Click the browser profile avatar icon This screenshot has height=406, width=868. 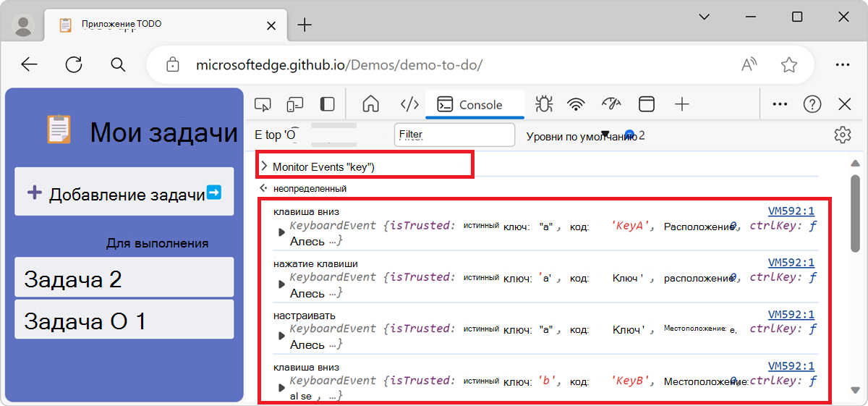[x=25, y=26]
